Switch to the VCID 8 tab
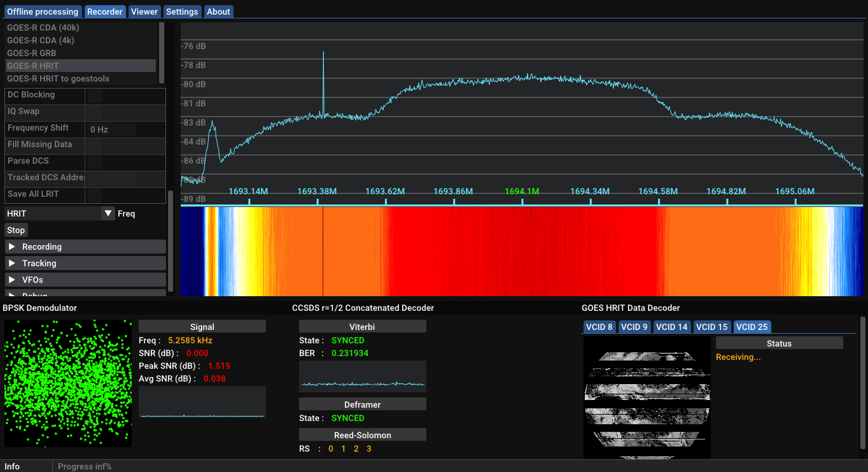The width and height of the screenshot is (868, 472). 599,327
